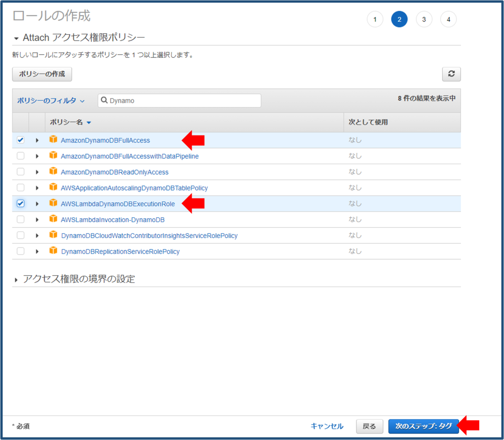Viewport: 504px width, 440px height.
Task: Select wizard step 2 indicator
Action: pos(399,19)
